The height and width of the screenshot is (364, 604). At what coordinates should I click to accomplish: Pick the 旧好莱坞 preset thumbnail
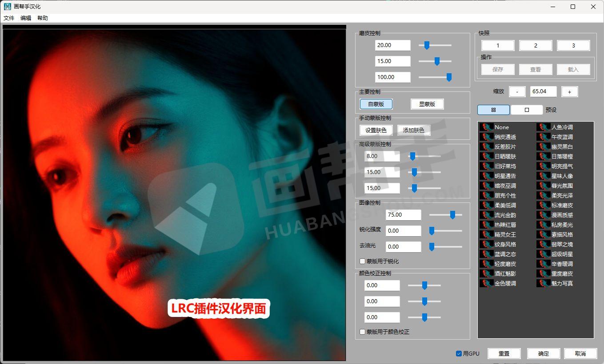coord(487,166)
